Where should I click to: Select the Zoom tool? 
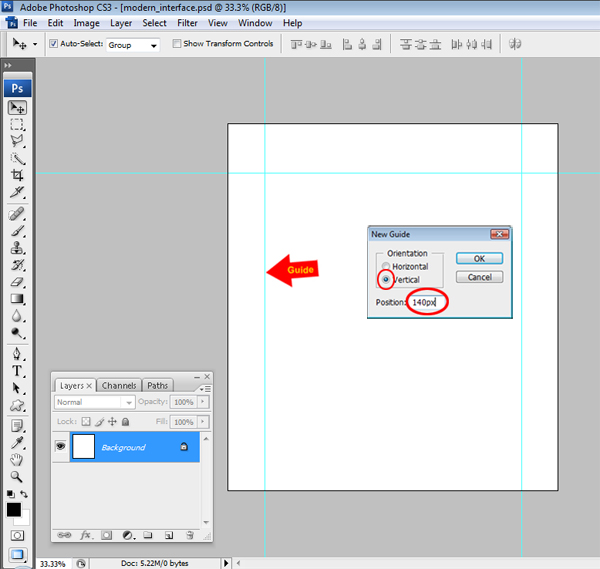(x=17, y=476)
